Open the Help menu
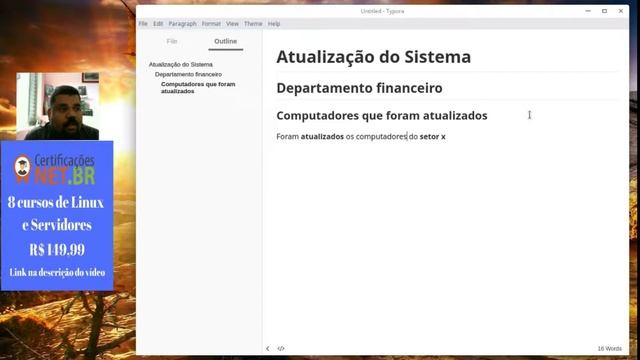 coord(274,24)
